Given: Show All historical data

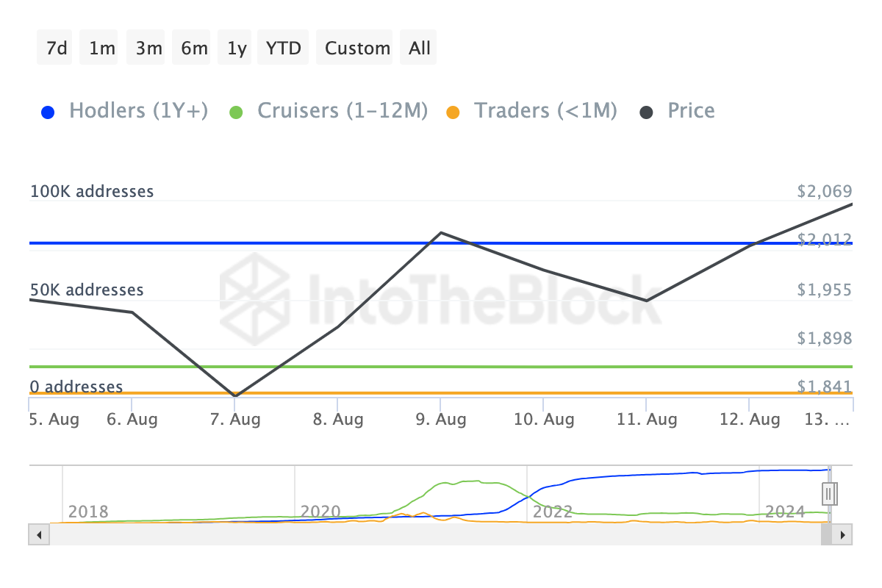Looking at the screenshot, I should pyautogui.click(x=420, y=48).
